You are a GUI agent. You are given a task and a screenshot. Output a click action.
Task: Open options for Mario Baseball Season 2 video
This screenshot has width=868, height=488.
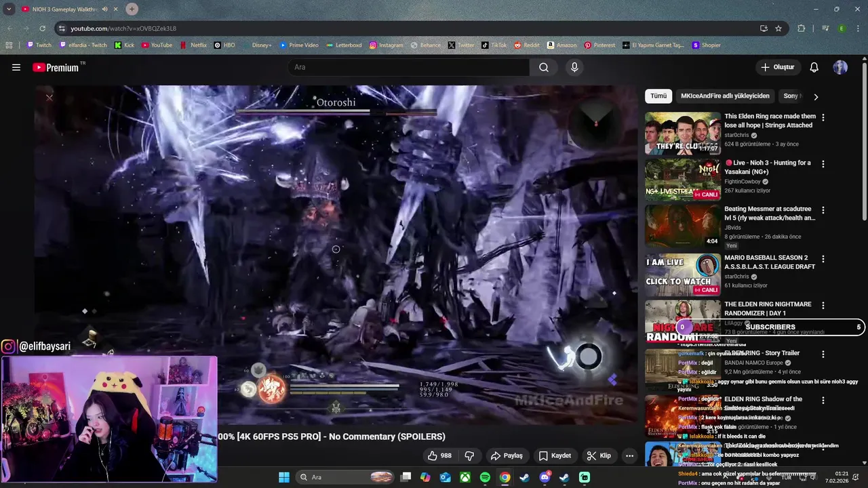click(x=823, y=259)
